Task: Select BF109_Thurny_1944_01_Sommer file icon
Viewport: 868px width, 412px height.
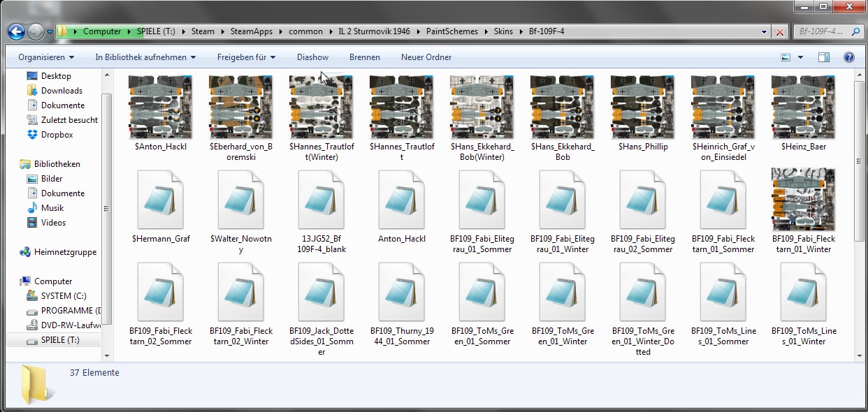Action: click(402, 292)
